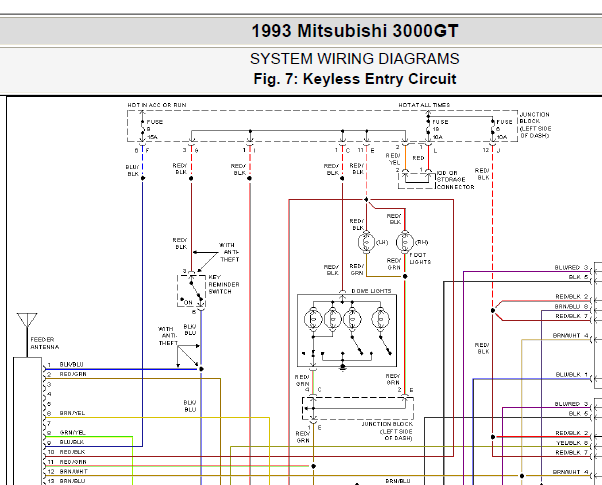Click the (LH) foot light bulb symbol
602x485 pixels.
click(x=366, y=242)
